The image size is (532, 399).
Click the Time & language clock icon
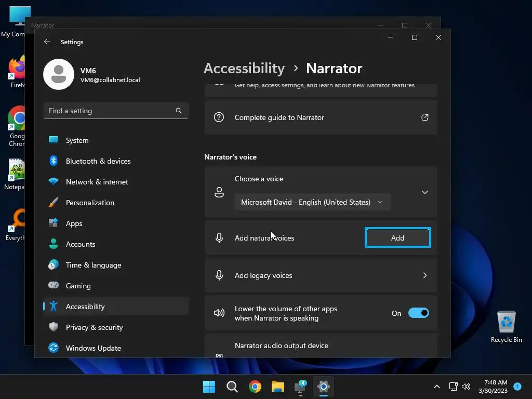click(54, 264)
